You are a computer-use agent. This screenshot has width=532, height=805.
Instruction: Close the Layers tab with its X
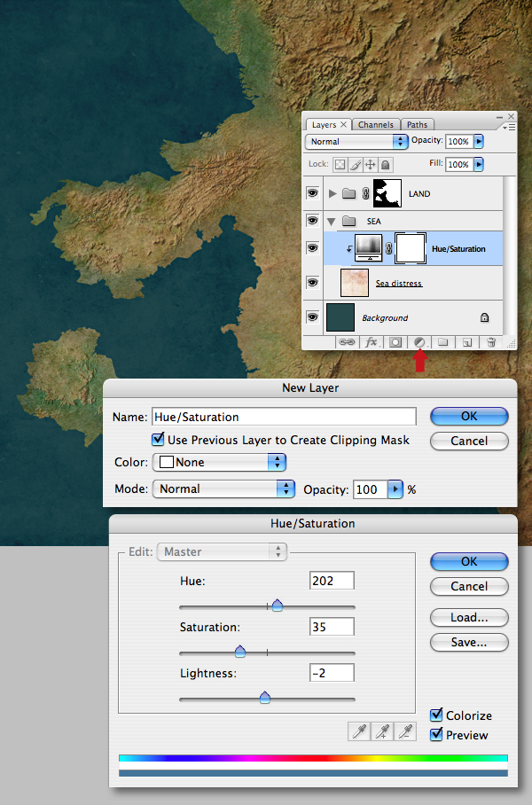click(343, 124)
